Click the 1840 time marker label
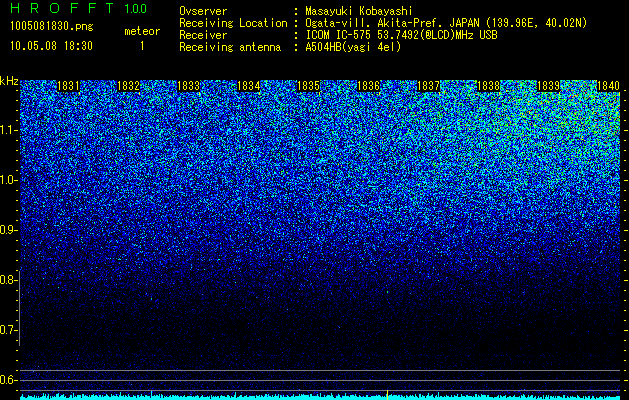This screenshot has height=400, width=629. [x=608, y=86]
